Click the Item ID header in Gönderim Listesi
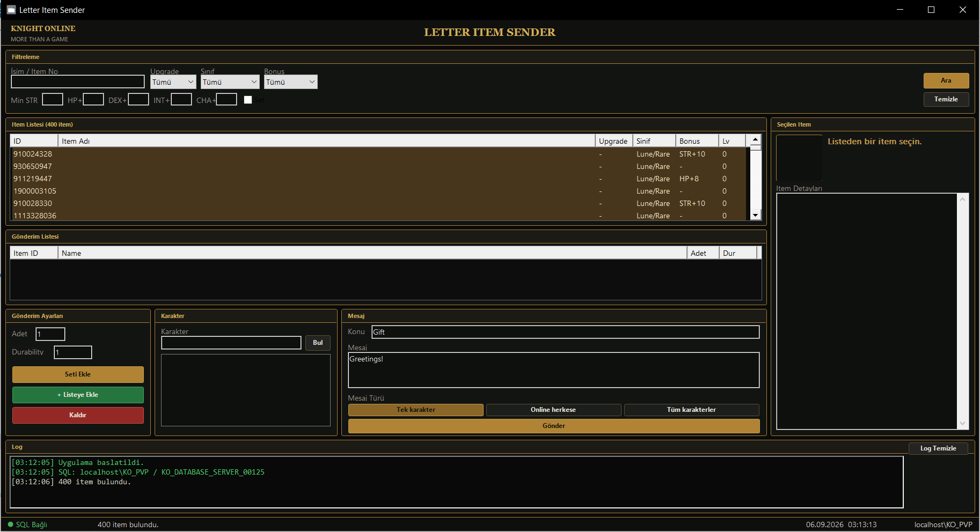 pyautogui.click(x=34, y=253)
